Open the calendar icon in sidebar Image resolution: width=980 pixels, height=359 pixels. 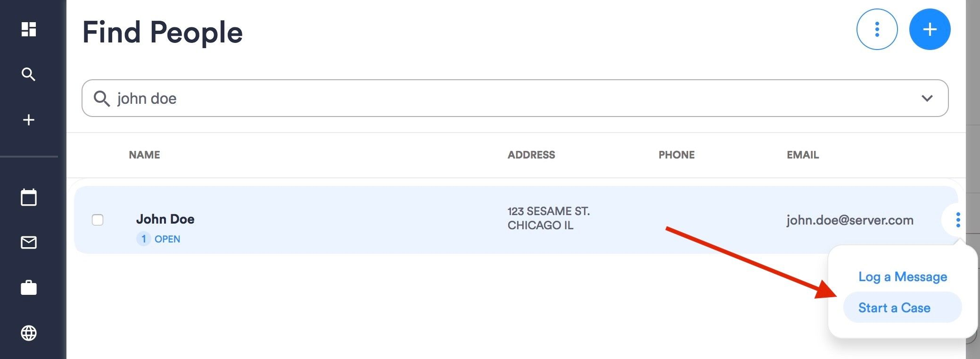[29, 197]
